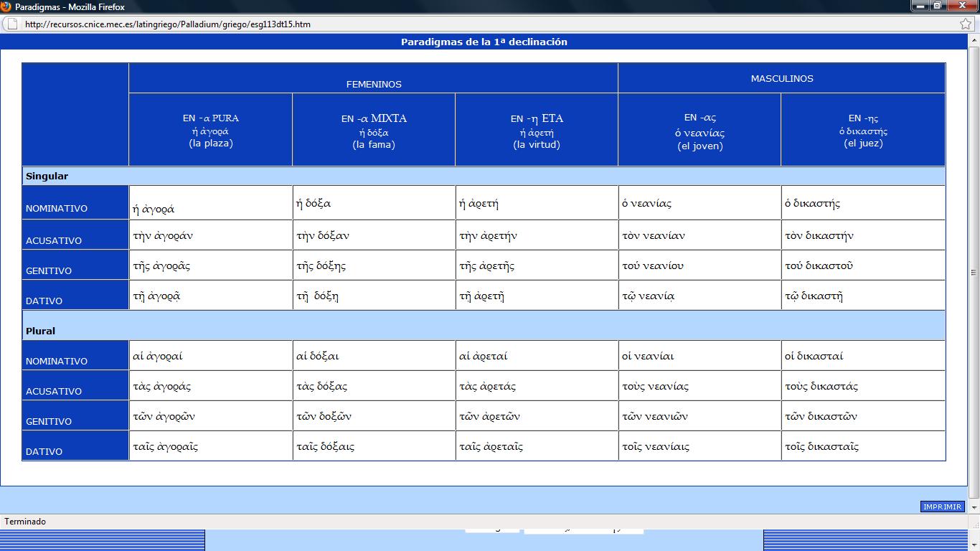Screen dimensions: 980x551
Task: Click the 'Terminado' status bar text
Action: 25,522
